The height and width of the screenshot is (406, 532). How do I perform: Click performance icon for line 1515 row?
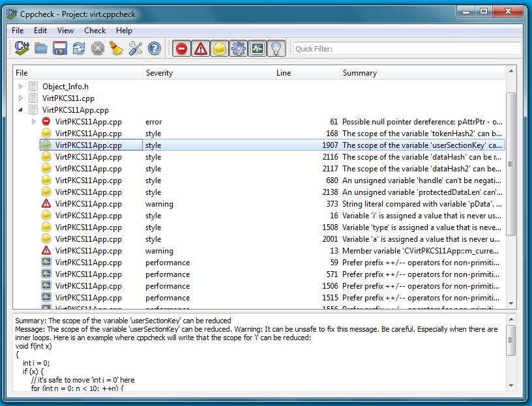(46, 297)
